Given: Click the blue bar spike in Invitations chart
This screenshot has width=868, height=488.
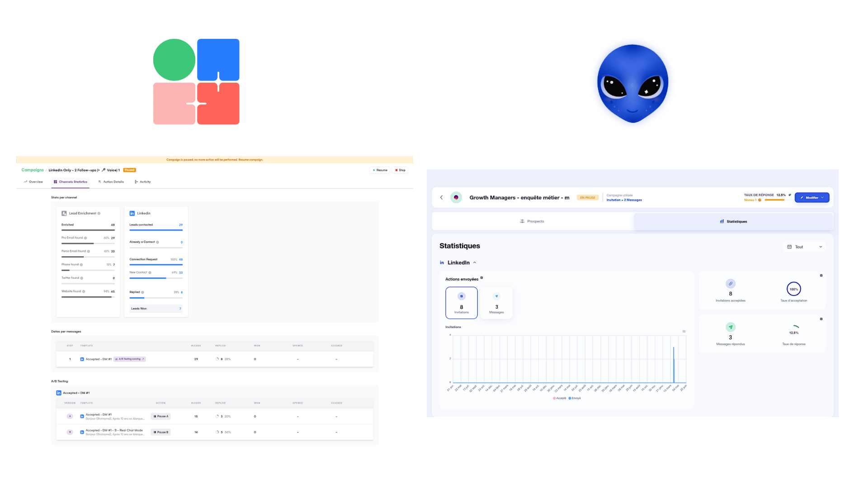Looking at the screenshot, I should coord(674,365).
